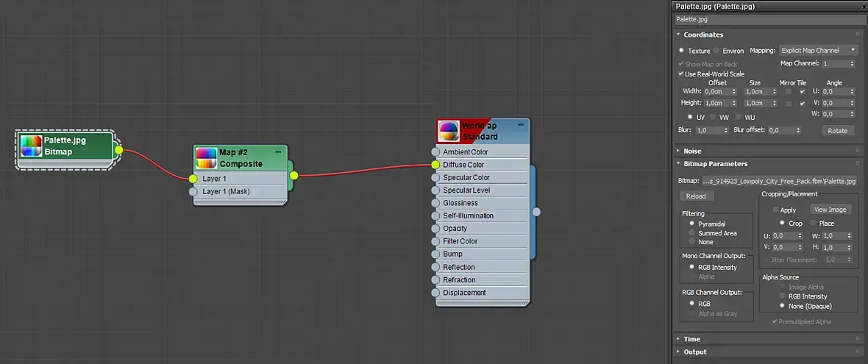The width and height of the screenshot is (868, 364).
Task: Enable the Apply cropping checkbox
Action: click(776, 210)
